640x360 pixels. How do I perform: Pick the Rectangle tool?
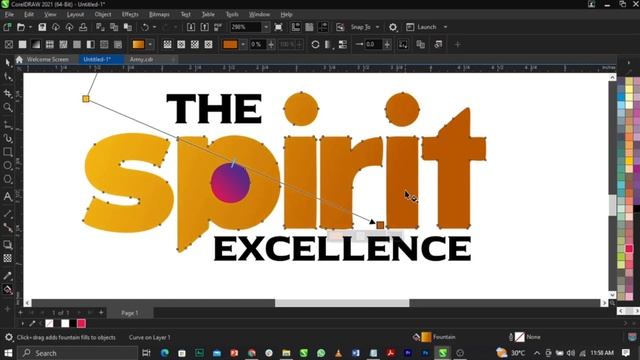(x=7, y=152)
